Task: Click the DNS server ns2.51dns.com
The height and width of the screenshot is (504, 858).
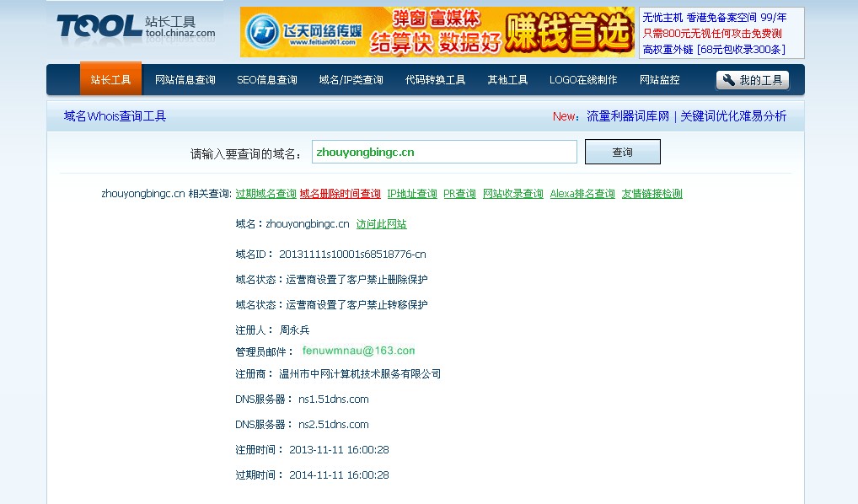Action: click(333, 425)
